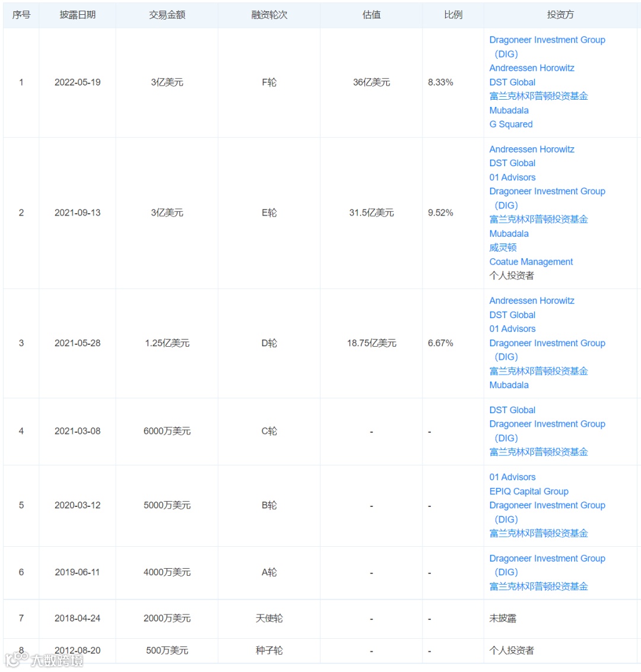641x672 pixels.
Task: Click the 交易金额 column header
Action: click(167, 15)
